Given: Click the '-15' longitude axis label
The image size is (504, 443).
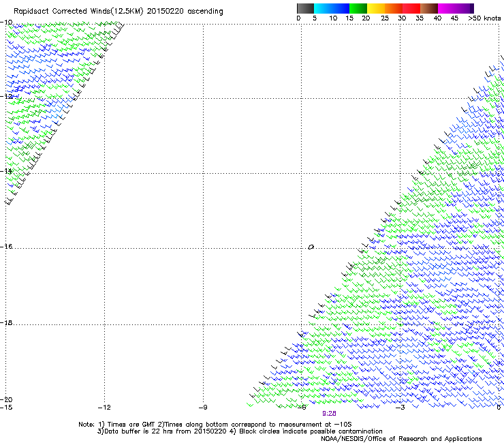Looking at the screenshot, I should pyautogui.click(x=6, y=408).
